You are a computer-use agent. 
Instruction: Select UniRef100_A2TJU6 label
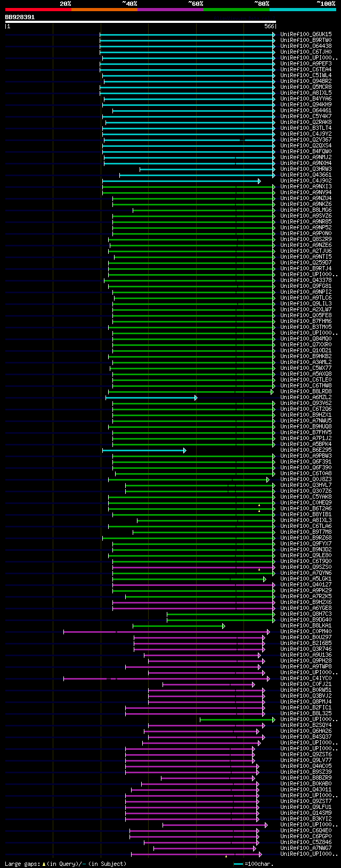(306, 251)
